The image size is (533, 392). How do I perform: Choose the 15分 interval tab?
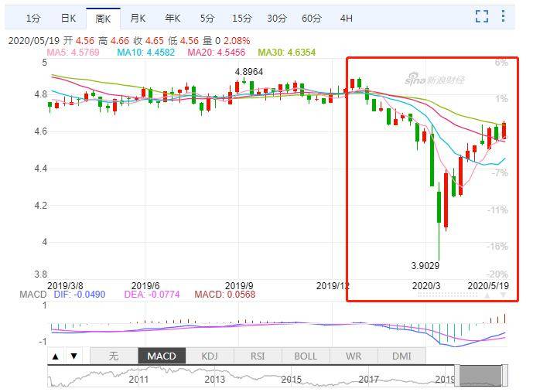click(242, 18)
